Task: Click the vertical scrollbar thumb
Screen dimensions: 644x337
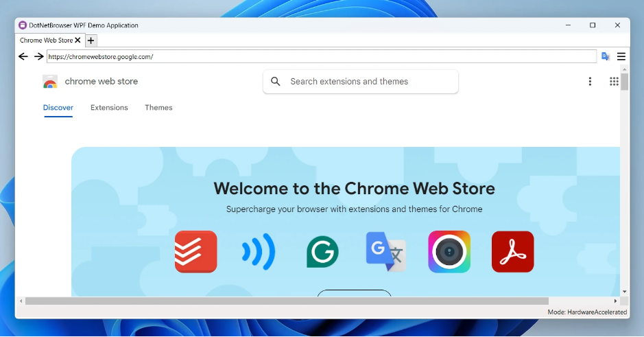Action: point(625,82)
